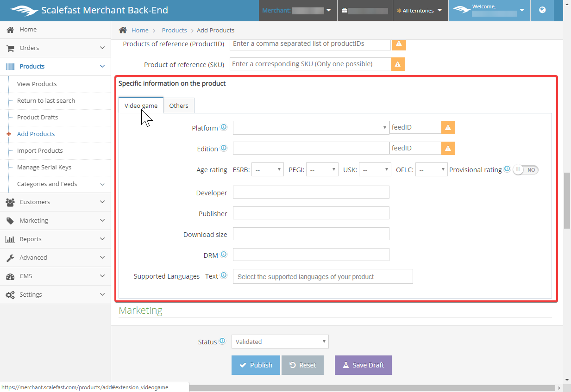The height and width of the screenshot is (392, 571).
Task: Switch to the Others tab
Action: click(x=178, y=106)
